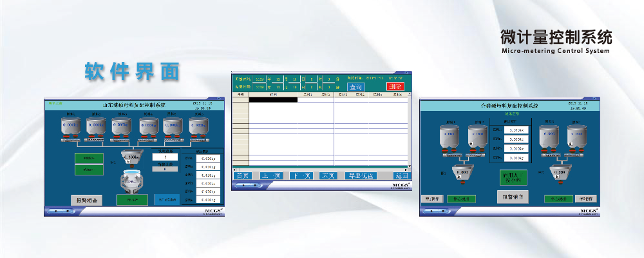Viewport: 644px width, 258px height.
Task: Go to 首页 first page of records
Action: tap(243, 175)
